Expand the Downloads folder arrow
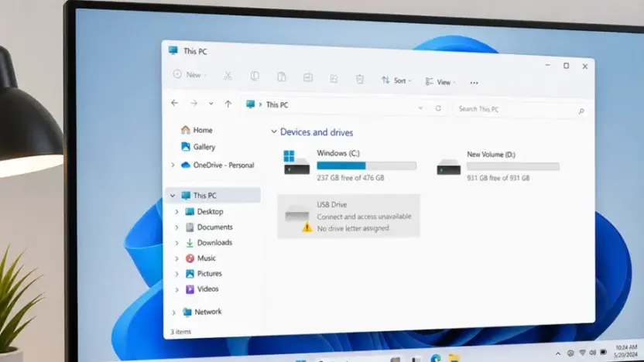Viewport: 644px width, 362px height. tap(176, 243)
